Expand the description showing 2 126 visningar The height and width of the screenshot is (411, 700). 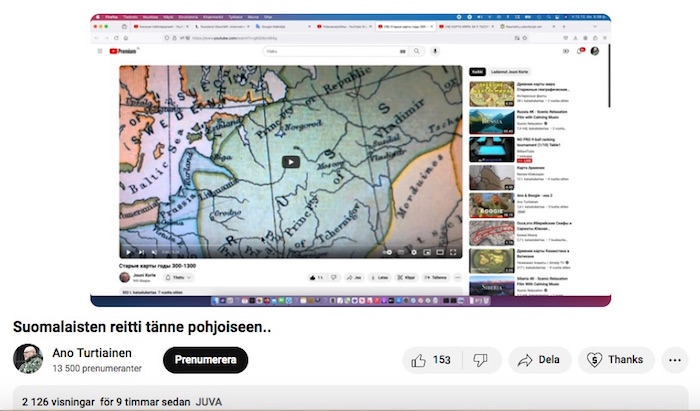coord(350,398)
